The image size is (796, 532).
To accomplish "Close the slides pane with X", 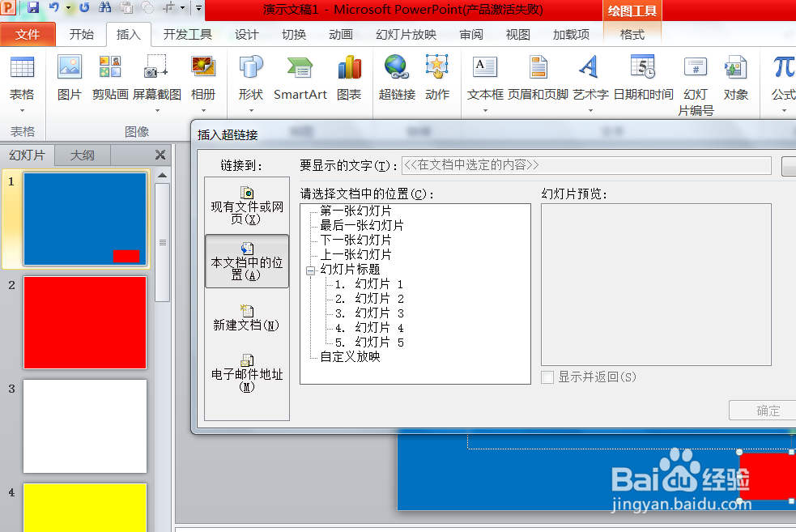I will coord(160,155).
